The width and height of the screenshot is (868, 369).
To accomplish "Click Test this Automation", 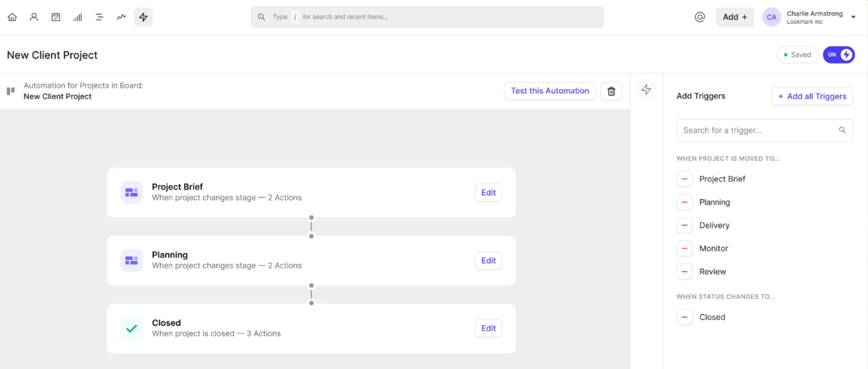I will click(x=550, y=91).
